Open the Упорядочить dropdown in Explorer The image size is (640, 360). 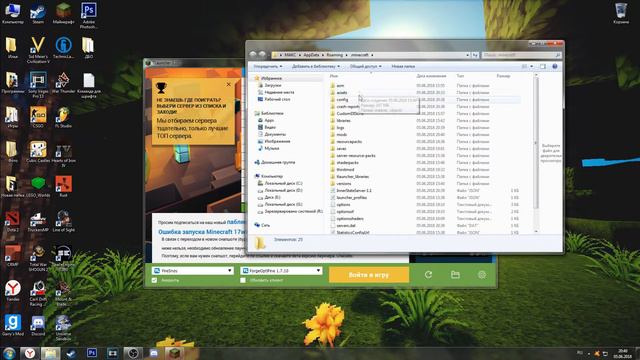267,66
